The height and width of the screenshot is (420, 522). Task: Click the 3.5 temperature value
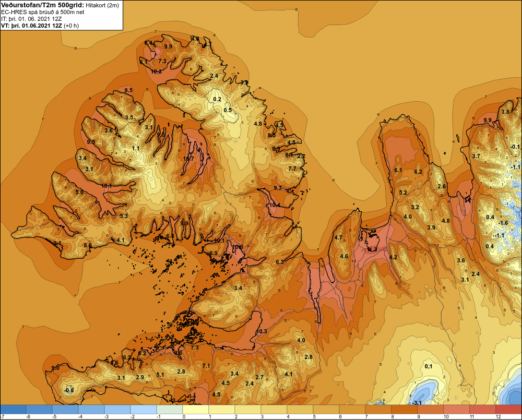(x=129, y=117)
